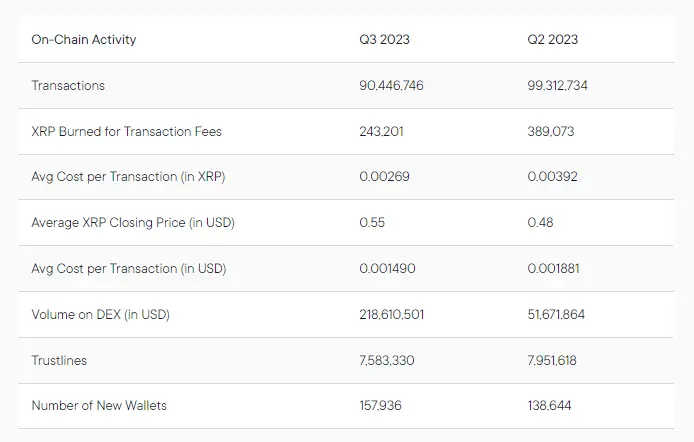Click the Transactions row label
The image size is (694, 442).
[x=68, y=86]
